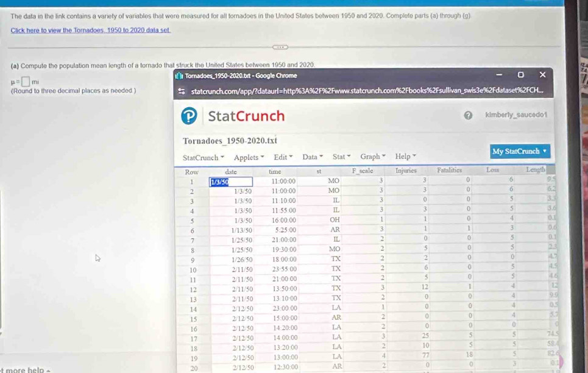This screenshot has height=373, width=588.
Task: Click the Tornadoes_1950-2020.txt dataset title
Action: [x=230, y=141]
